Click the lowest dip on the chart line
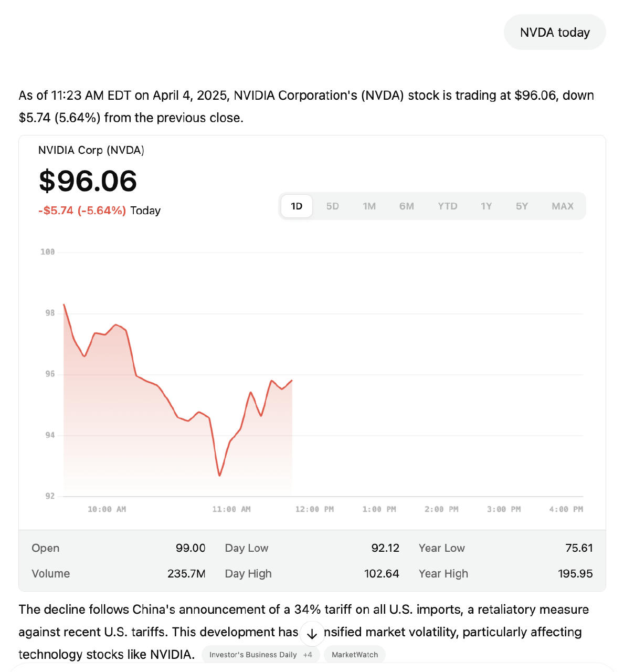624x672 pixels. click(x=219, y=475)
